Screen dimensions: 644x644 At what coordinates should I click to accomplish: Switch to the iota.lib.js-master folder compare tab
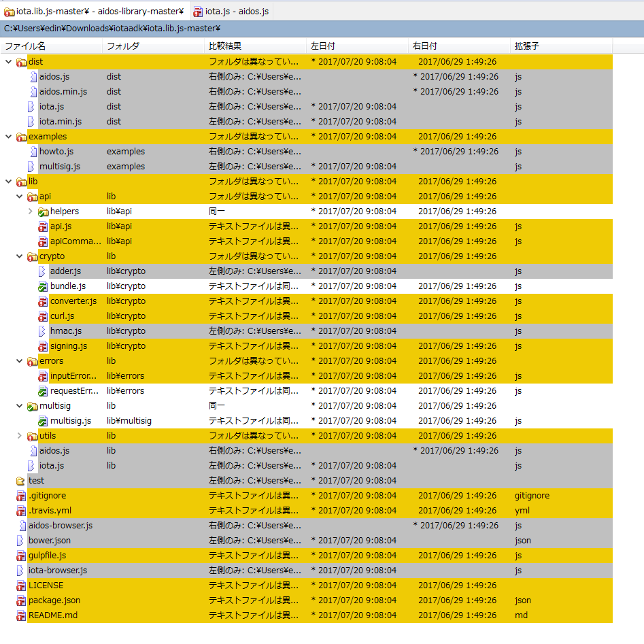(94, 12)
